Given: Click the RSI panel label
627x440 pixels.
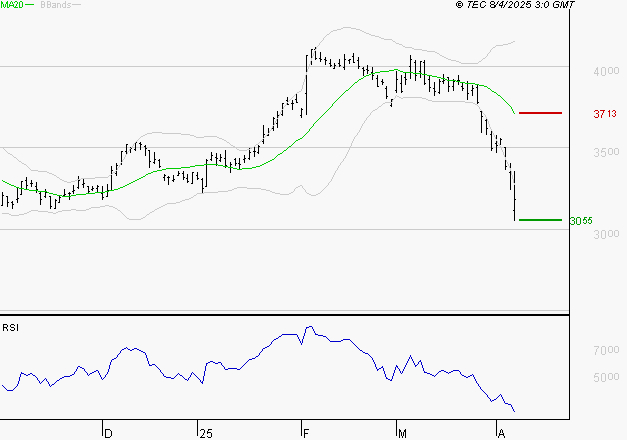Looking at the screenshot, I should (x=10, y=328).
